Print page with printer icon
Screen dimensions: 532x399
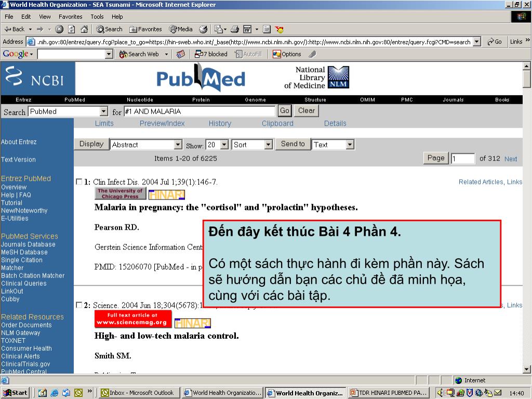click(x=235, y=30)
